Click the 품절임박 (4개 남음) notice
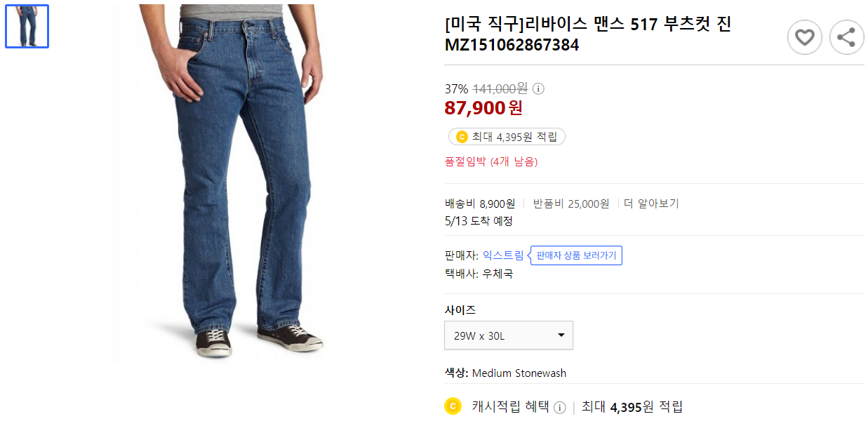The width and height of the screenshot is (868, 426). coord(490,161)
